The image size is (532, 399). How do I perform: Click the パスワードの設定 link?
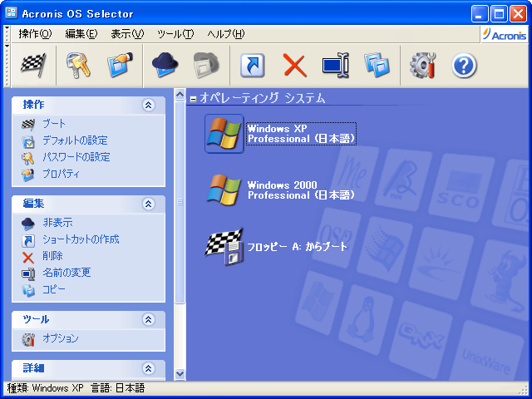(76, 157)
